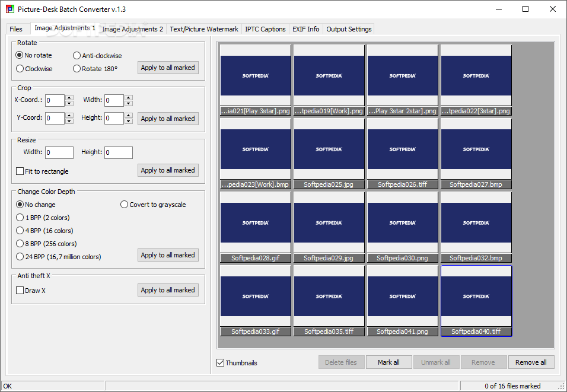The height and width of the screenshot is (392, 567).
Task: Apply rotation to all marked files
Action: (168, 68)
